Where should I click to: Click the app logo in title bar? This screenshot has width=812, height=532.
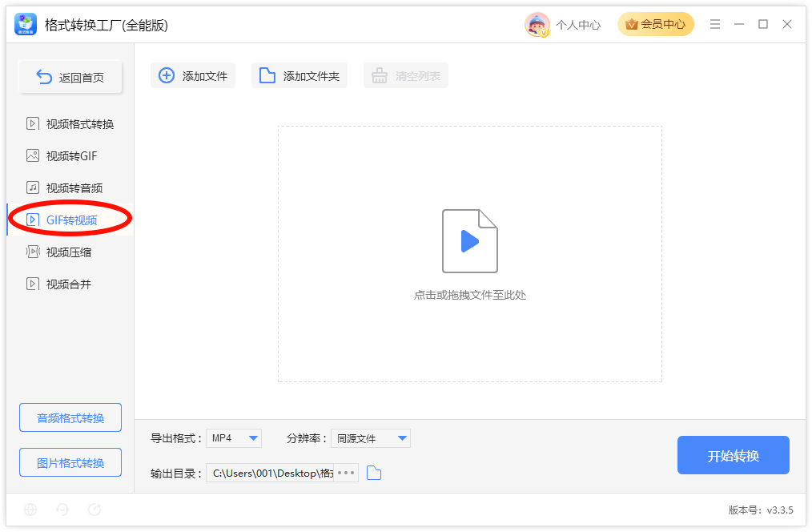tap(26, 24)
